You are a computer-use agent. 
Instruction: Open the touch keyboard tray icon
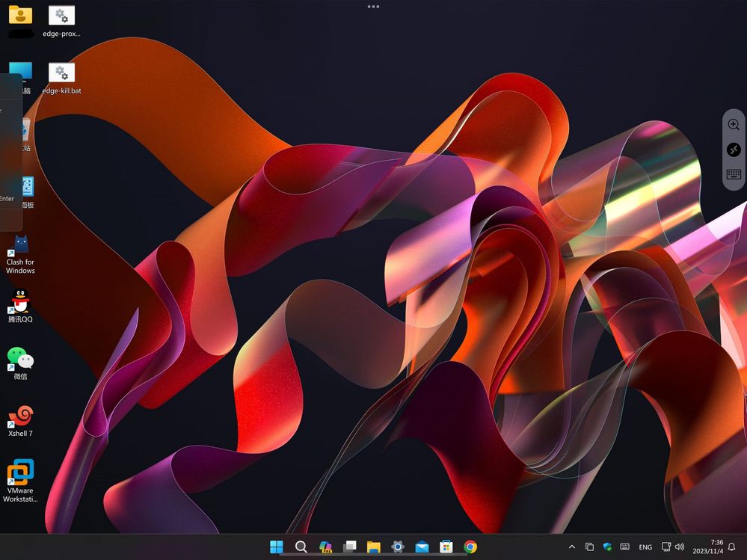pyautogui.click(x=624, y=547)
